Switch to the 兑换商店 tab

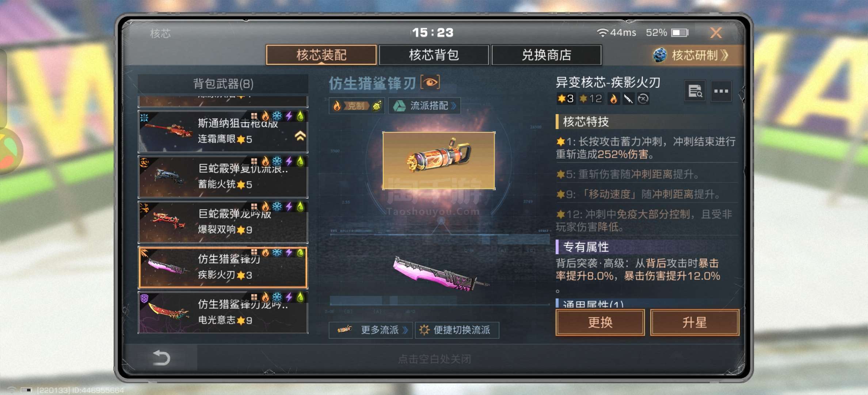coord(547,55)
